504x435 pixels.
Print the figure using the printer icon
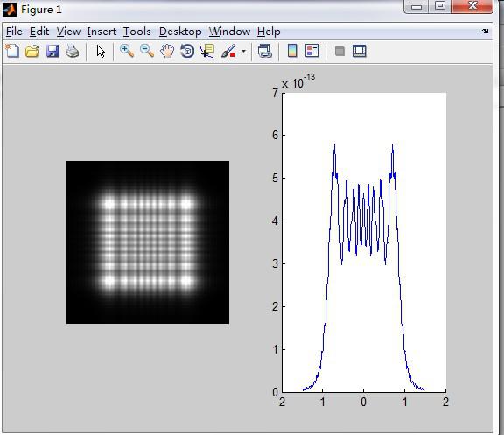pyautogui.click(x=73, y=51)
